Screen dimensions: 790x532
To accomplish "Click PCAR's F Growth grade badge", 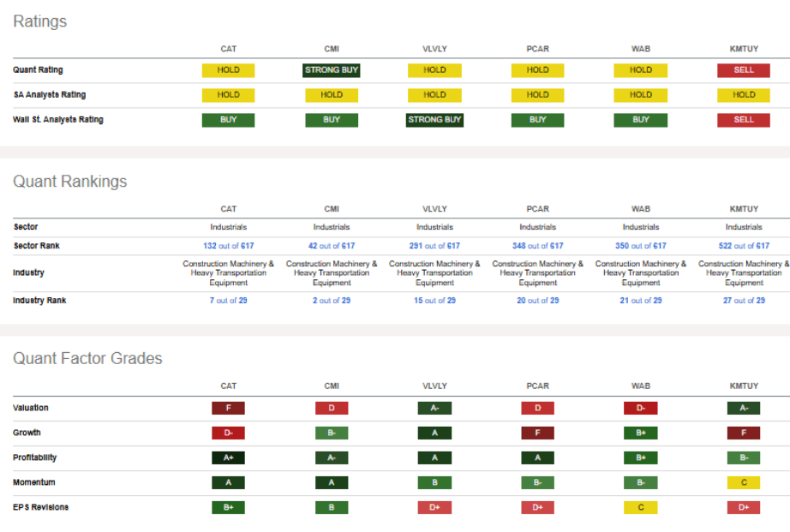I will [538, 433].
